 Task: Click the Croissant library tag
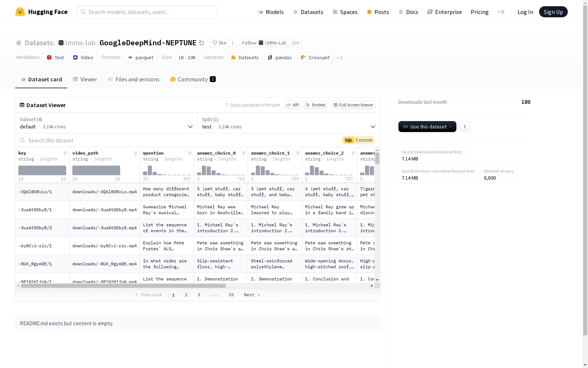coord(315,57)
